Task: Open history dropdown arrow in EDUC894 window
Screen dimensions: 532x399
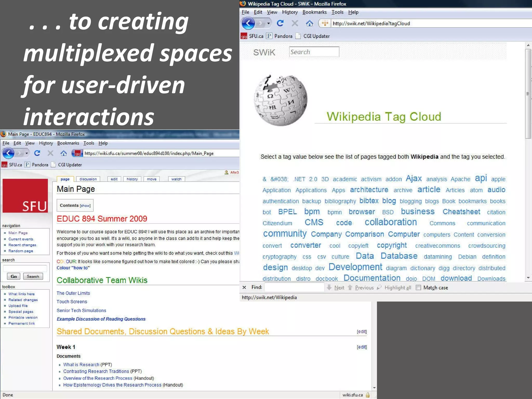Action: (x=27, y=153)
